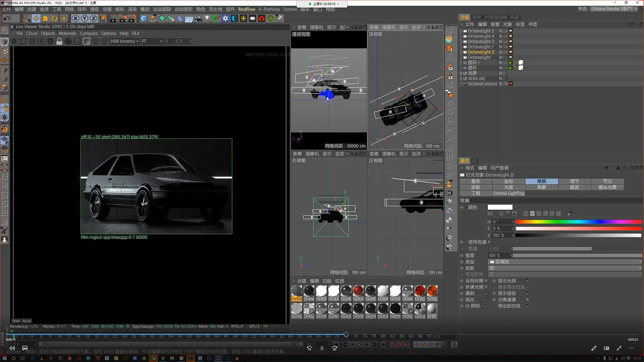Open the Materials menu in Live Viewer
The height and width of the screenshot is (362, 644).
(67, 34)
